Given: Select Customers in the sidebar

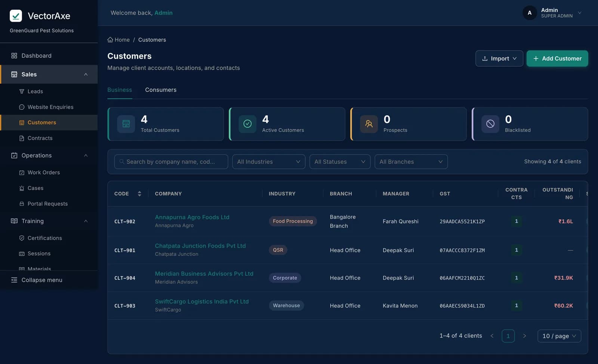Looking at the screenshot, I should (49, 122).
